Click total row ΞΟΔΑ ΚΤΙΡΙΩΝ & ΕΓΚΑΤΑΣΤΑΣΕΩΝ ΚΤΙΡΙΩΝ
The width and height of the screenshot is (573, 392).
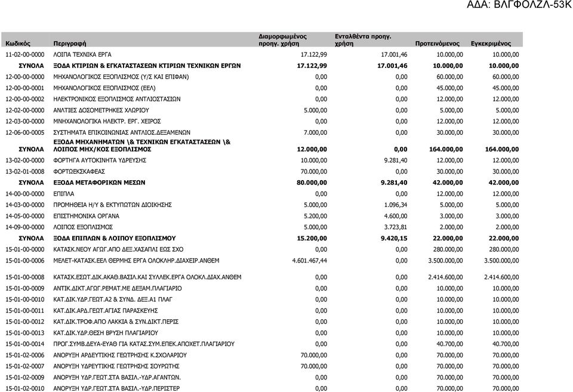147,66
